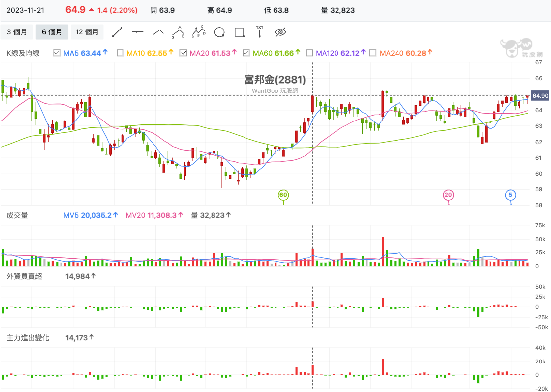The image size is (551, 392).
Task: Click the 14,173 main force value
Action: 80,338
